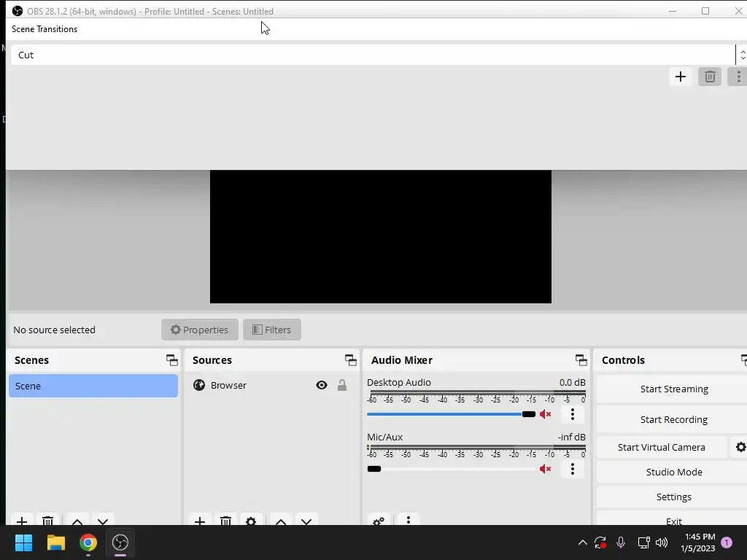Open Desktop Audio three-dot options menu
The width and height of the screenshot is (747, 560).
click(x=572, y=414)
